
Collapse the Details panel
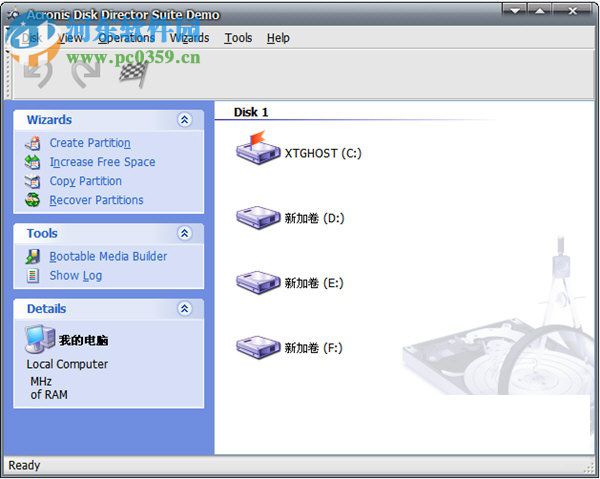point(185,308)
